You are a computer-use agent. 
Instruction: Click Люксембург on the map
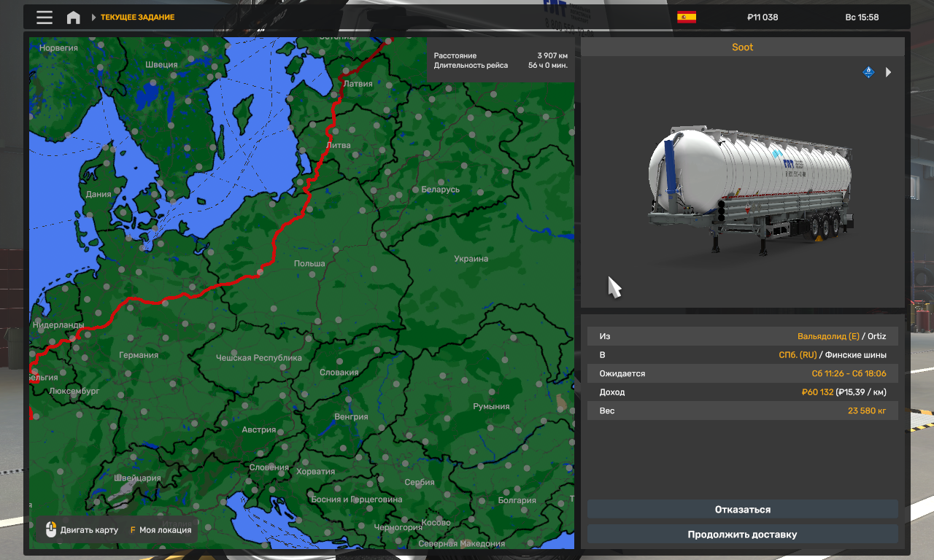pyautogui.click(x=74, y=391)
